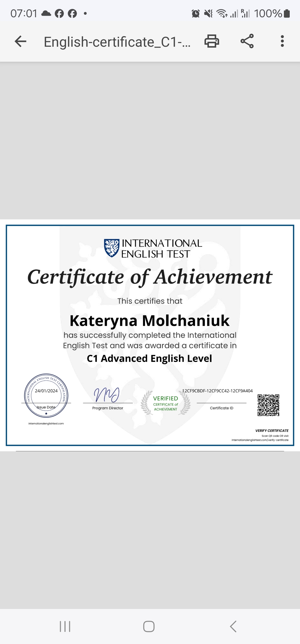Tap the Issue Date label in the stamp
Image resolution: width=300 pixels, height=644 pixels.
tap(46, 407)
